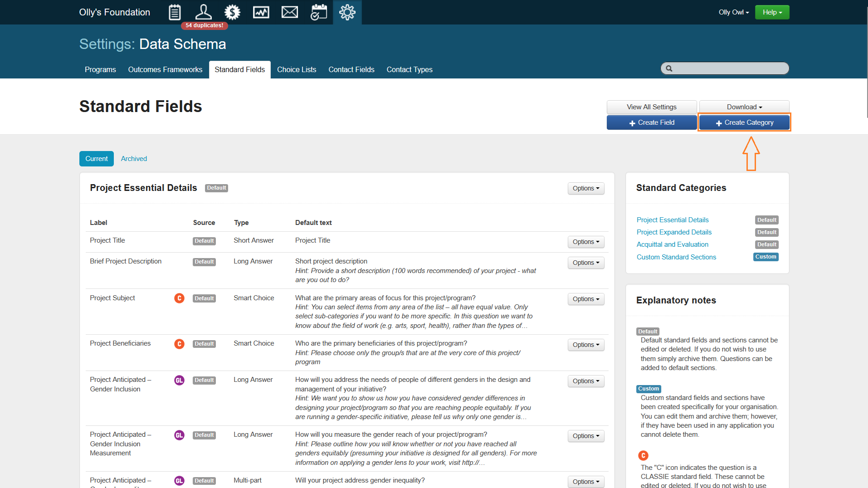
Task: Expand the Help menu
Action: tap(772, 12)
